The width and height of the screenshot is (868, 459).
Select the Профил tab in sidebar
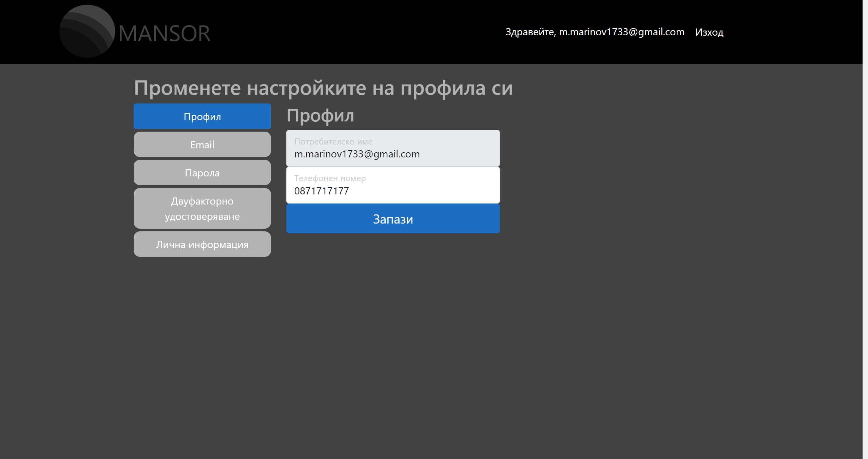[202, 116]
